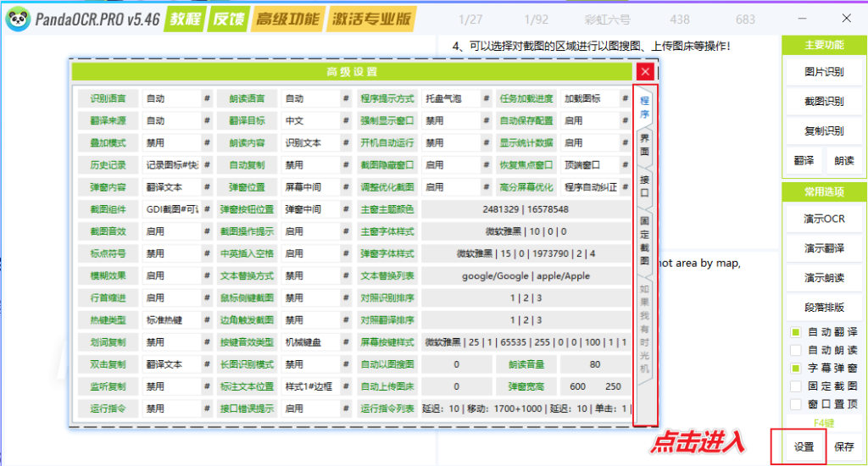
Task: Click the F4键 hotkey label
Action: 824,423
